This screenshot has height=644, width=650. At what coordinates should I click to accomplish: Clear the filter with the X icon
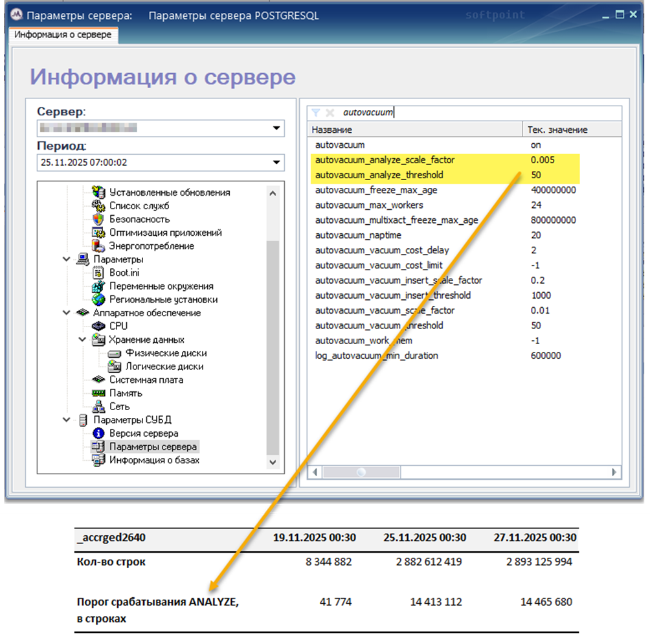point(330,112)
